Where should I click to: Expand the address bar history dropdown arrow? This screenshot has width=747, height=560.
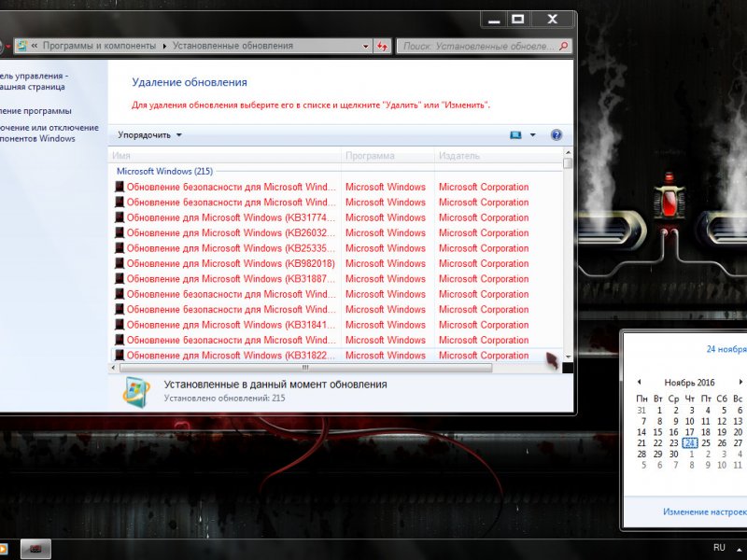click(x=366, y=46)
